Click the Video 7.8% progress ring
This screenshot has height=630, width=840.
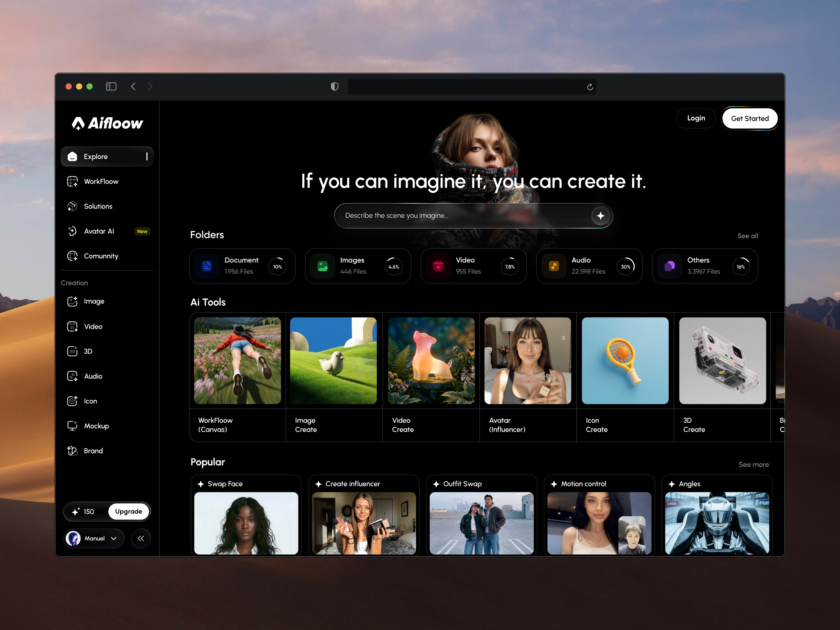[x=510, y=267]
